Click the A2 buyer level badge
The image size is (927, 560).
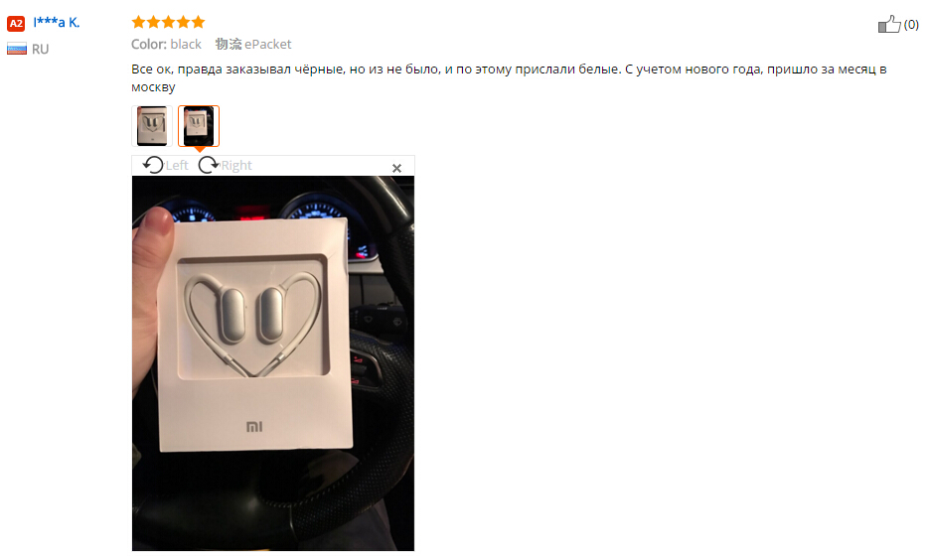pos(16,24)
